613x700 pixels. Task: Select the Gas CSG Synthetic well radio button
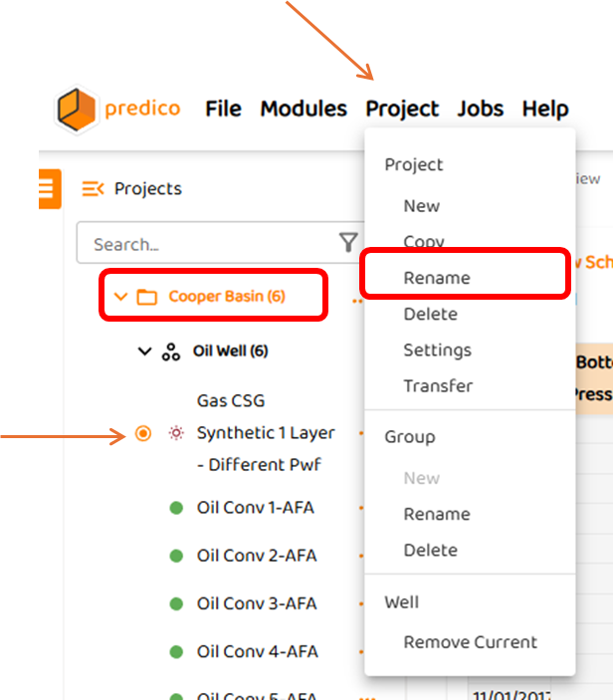tap(143, 433)
